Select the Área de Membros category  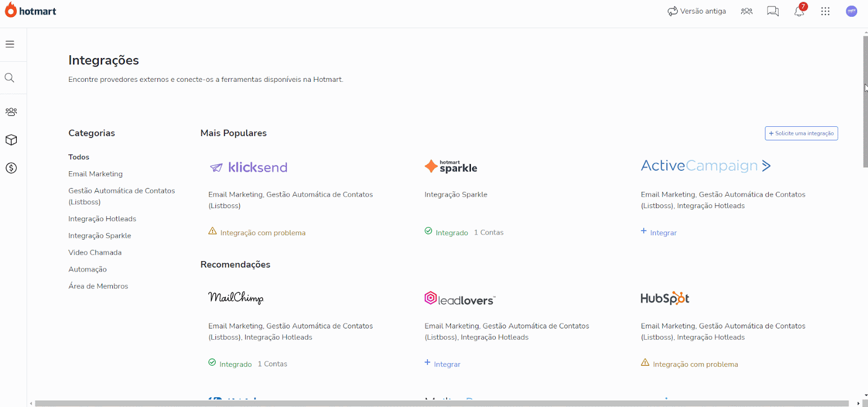[98, 286]
